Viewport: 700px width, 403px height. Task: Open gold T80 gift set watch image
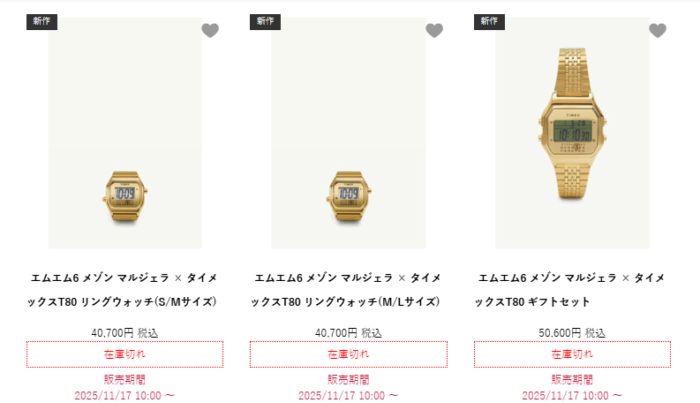[x=572, y=133]
